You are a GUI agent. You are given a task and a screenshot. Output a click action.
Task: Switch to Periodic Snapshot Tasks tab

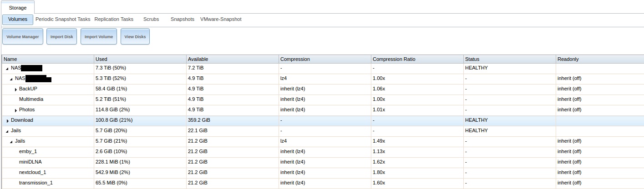63,19
